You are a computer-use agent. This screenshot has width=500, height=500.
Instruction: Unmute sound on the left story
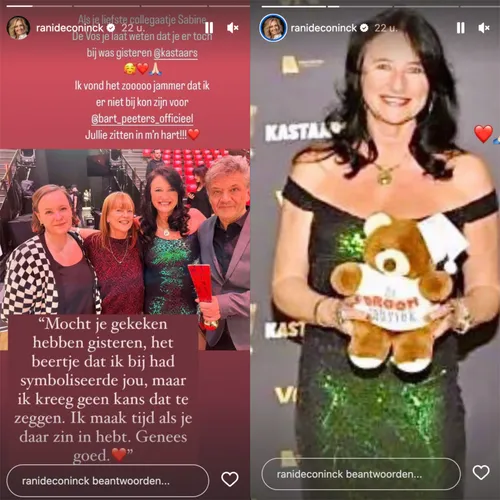click(x=232, y=28)
